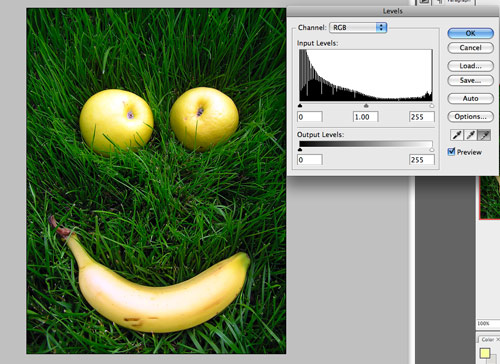Viewport: 500px width, 364px height.
Task: Focus the input shadow field showing 0
Action: coord(310,117)
